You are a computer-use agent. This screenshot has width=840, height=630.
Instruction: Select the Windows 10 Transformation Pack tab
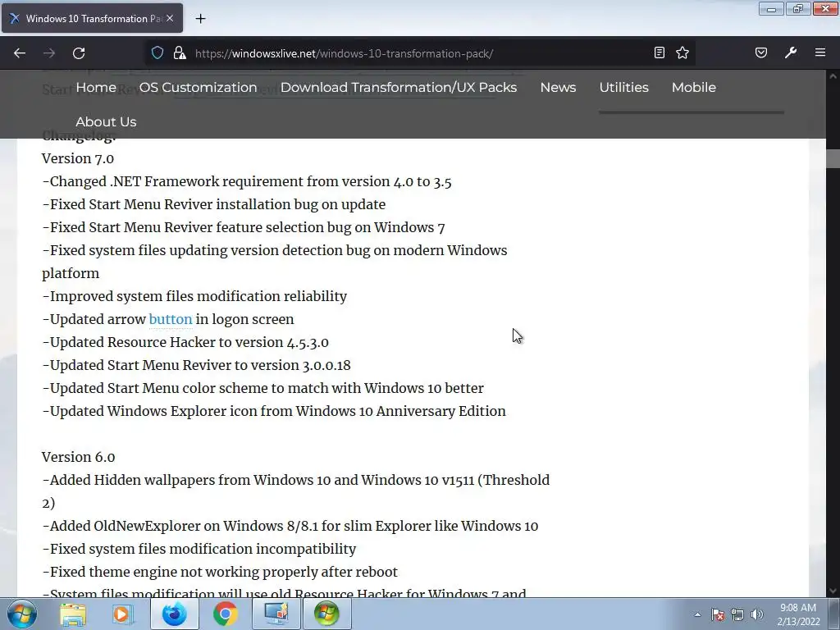(x=92, y=18)
